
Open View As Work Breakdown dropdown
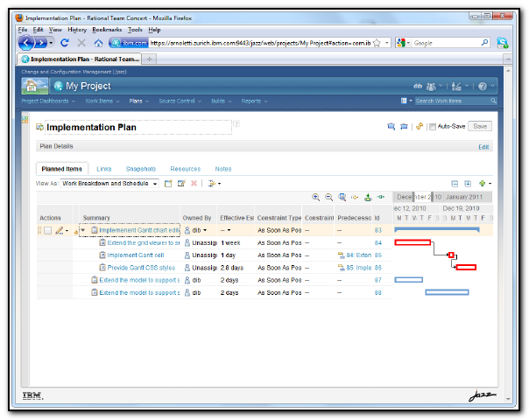109,184
